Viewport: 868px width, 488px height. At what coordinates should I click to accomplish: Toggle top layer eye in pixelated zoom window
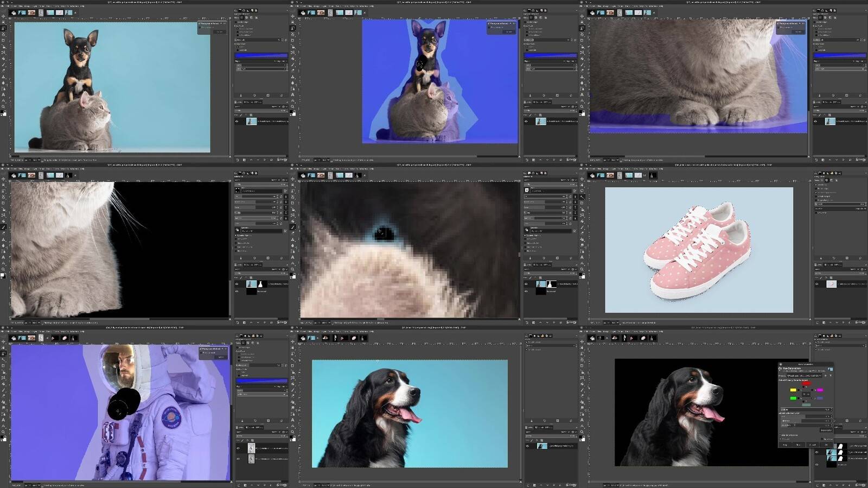tap(526, 284)
